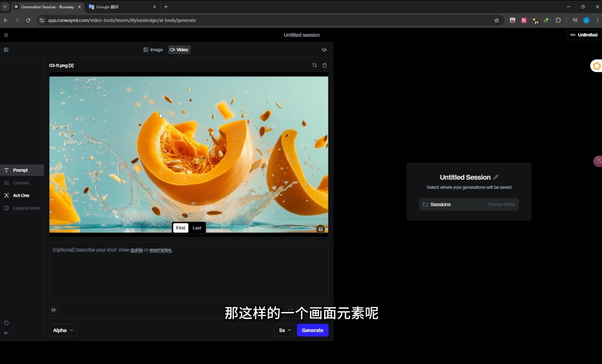Switch to the Image tab
The image size is (602, 364).
[x=153, y=50]
